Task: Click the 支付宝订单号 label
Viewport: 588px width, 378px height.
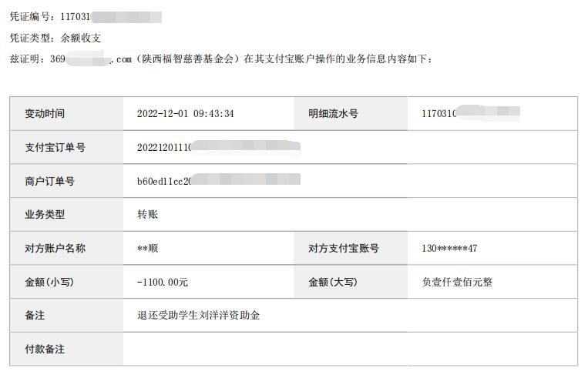Action: 55,147
